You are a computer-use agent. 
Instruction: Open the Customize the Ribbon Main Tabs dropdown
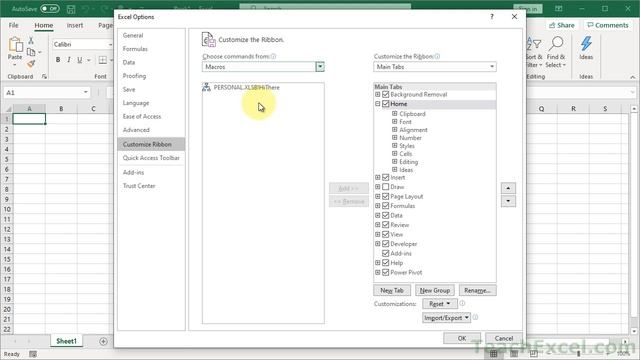point(492,67)
